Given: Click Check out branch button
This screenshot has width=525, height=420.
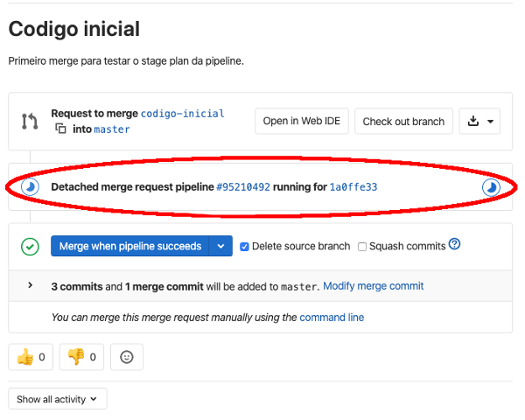Looking at the screenshot, I should [403, 121].
